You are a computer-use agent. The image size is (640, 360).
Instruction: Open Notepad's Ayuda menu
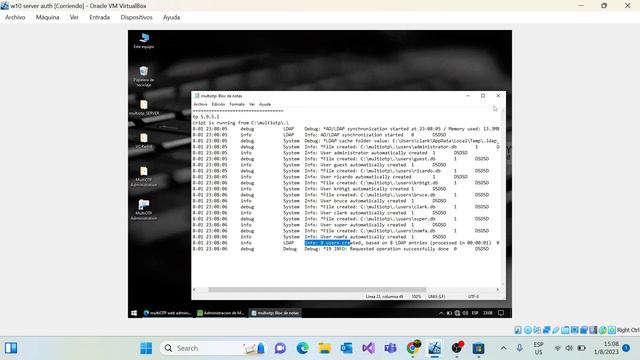tap(265, 104)
